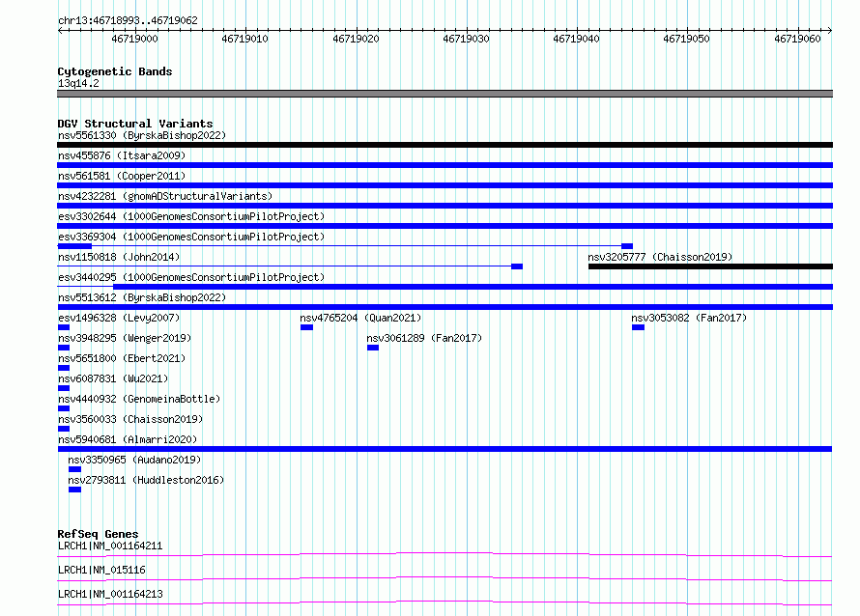Click the nsv3061289 (Fan2017) label
This screenshot has width=860, height=616.
[424, 338]
